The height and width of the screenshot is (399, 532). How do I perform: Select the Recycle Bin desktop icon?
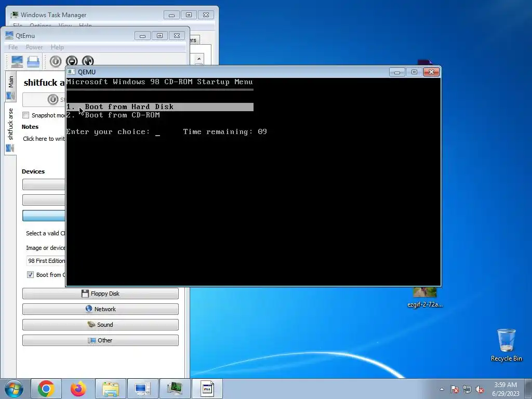506,345
